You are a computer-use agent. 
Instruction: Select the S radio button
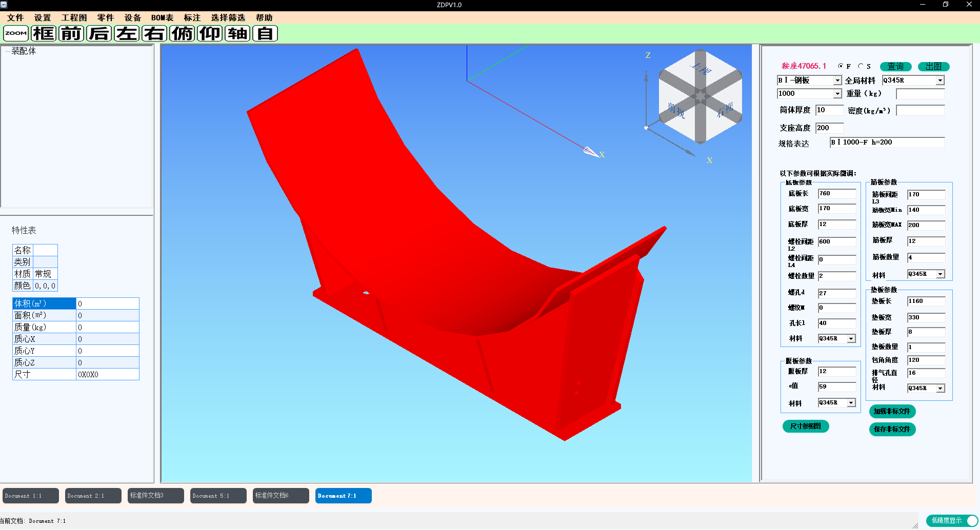pos(861,66)
